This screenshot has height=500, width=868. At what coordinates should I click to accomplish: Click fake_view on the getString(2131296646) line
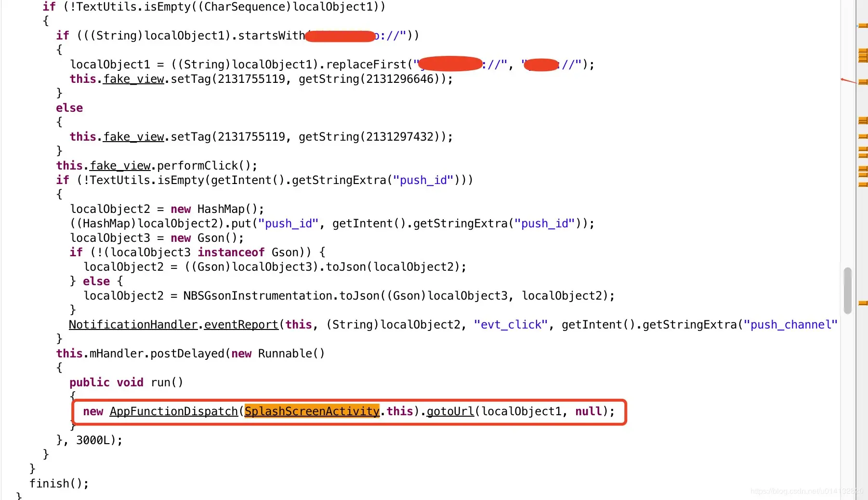tap(133, 79)
